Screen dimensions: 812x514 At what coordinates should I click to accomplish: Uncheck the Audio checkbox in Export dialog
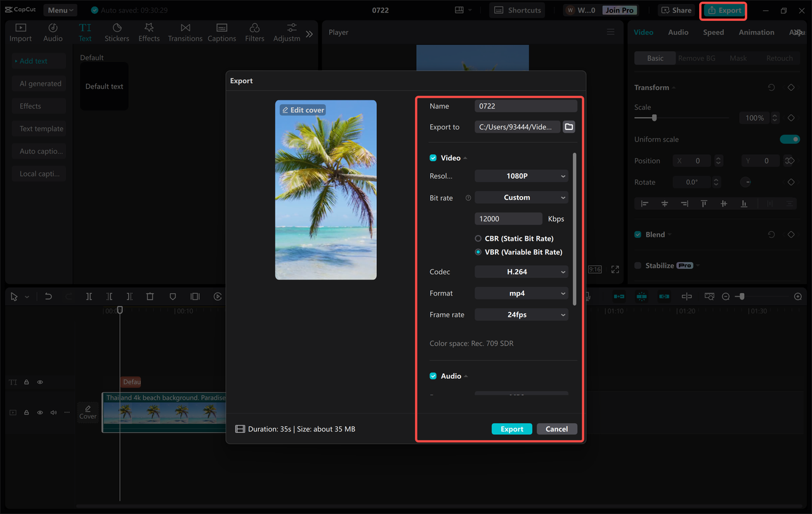coord(433,376)
